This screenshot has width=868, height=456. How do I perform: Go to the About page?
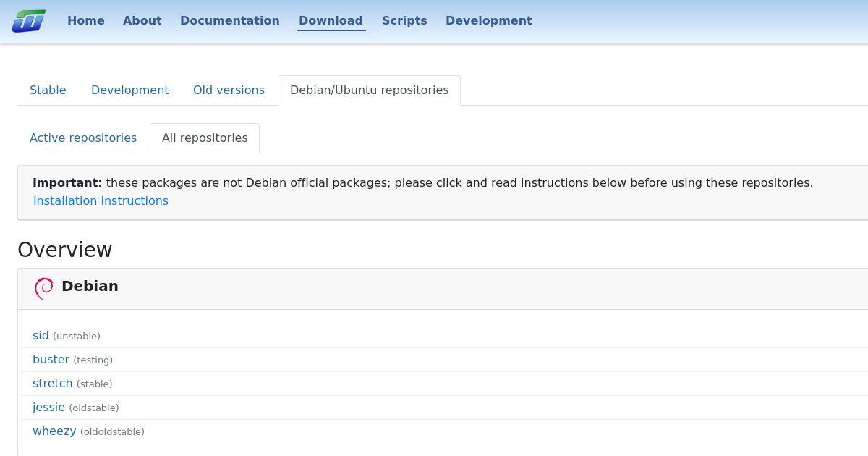(142, 20)
